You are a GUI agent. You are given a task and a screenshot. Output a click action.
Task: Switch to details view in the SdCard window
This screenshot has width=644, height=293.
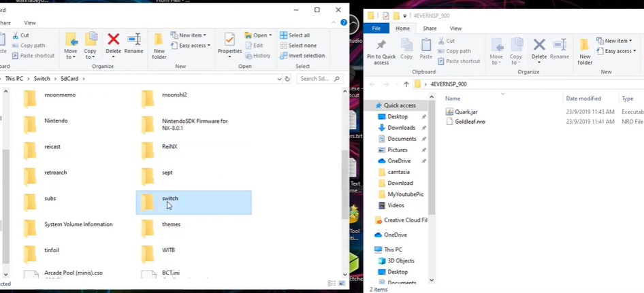click(x=332, y=283)
